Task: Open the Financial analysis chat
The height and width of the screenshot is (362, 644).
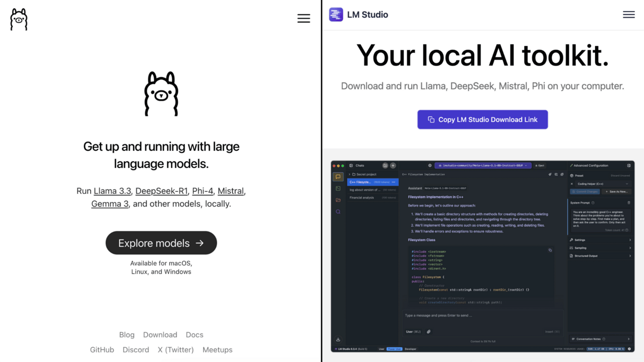Action: [373, 198]
